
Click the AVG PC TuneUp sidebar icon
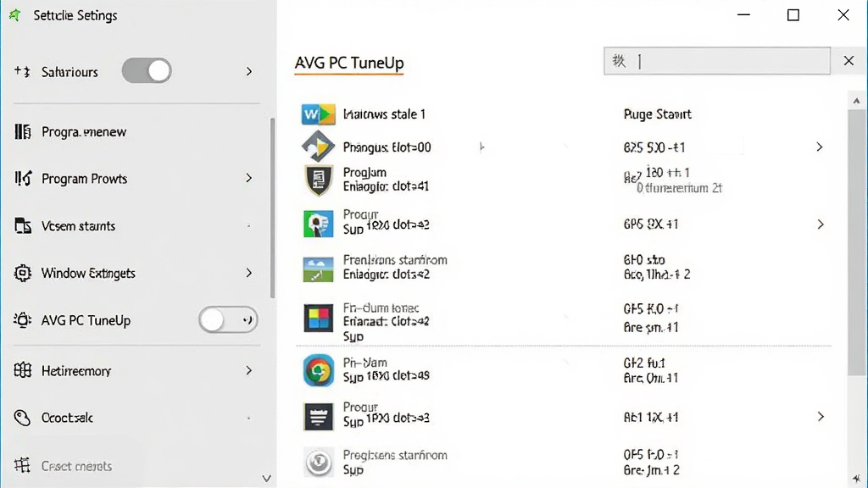[23, 320]
